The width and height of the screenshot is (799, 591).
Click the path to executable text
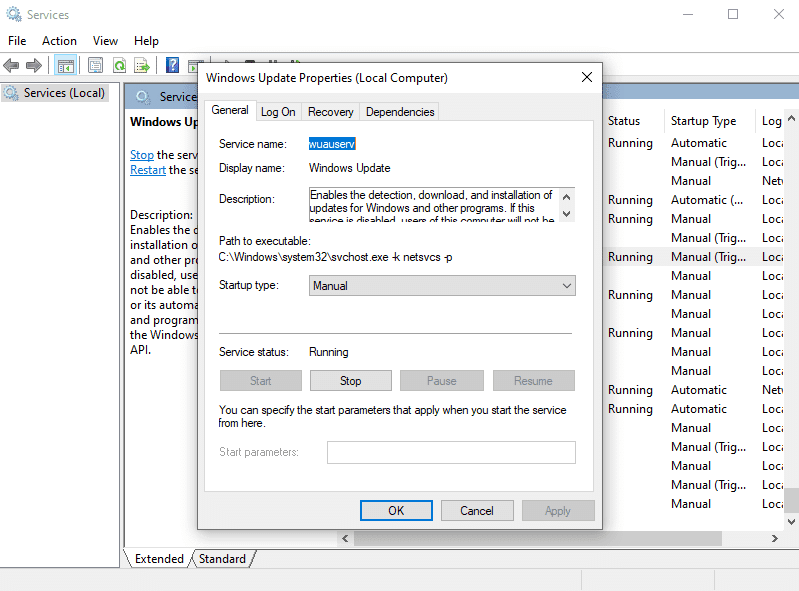pyautogui.click(x=335, y=257)
